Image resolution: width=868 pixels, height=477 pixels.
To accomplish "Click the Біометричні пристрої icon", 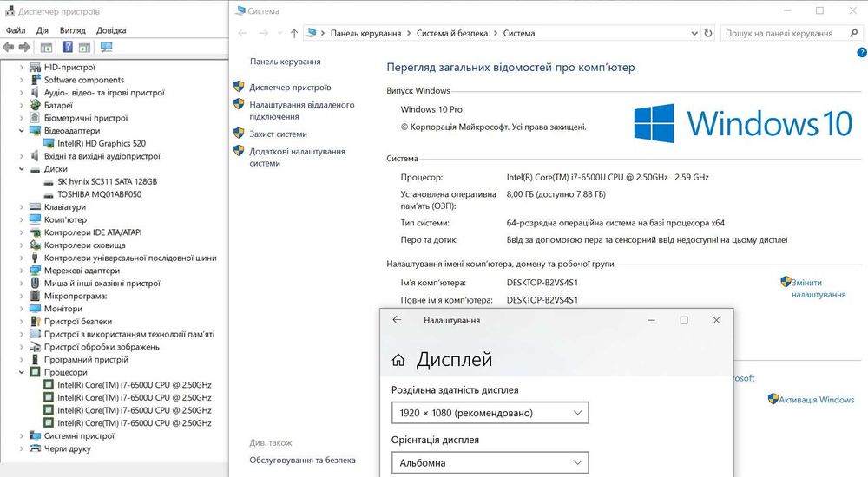I will pos(35,118).
